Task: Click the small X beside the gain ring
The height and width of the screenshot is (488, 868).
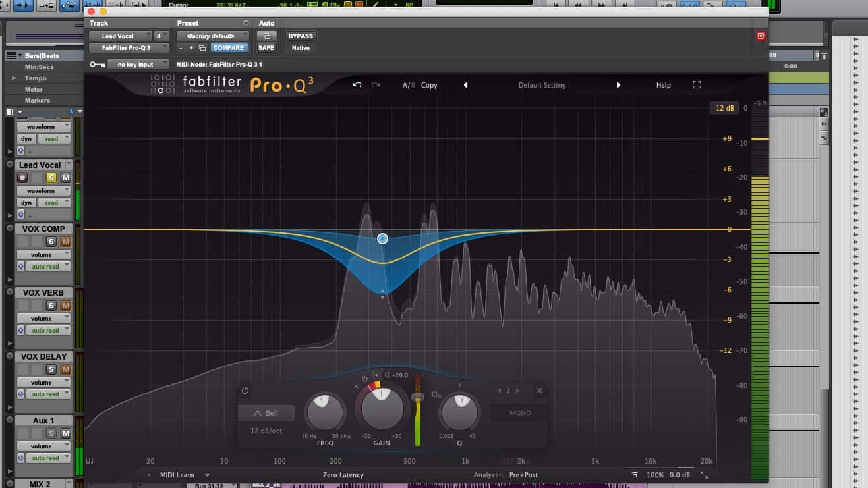Action: click(x=357, y=386)
